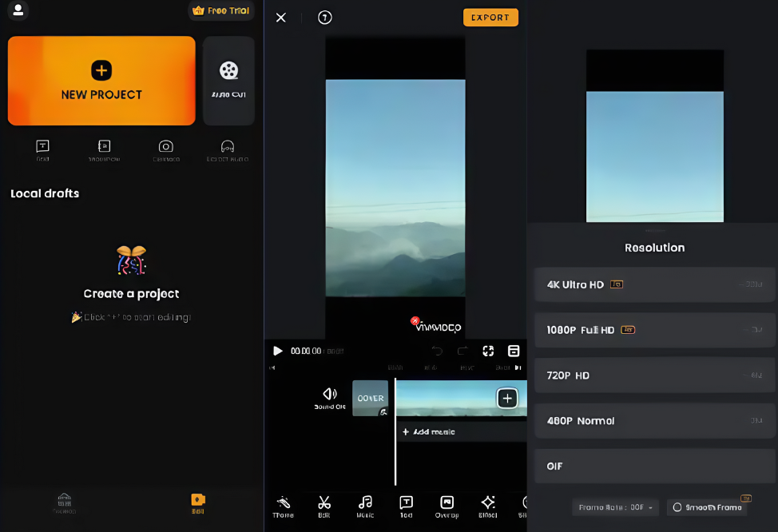Open the help question mark menu
The height and width of the screenshot is (532, 778).
324,17
